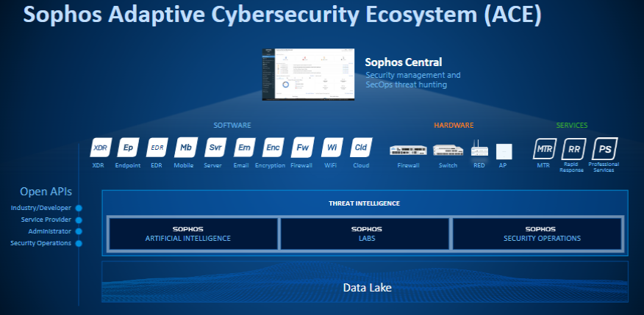This screenshot has width=644, height=315.
Task: Select the WiFi Wi icon
Action: [332, 148]
